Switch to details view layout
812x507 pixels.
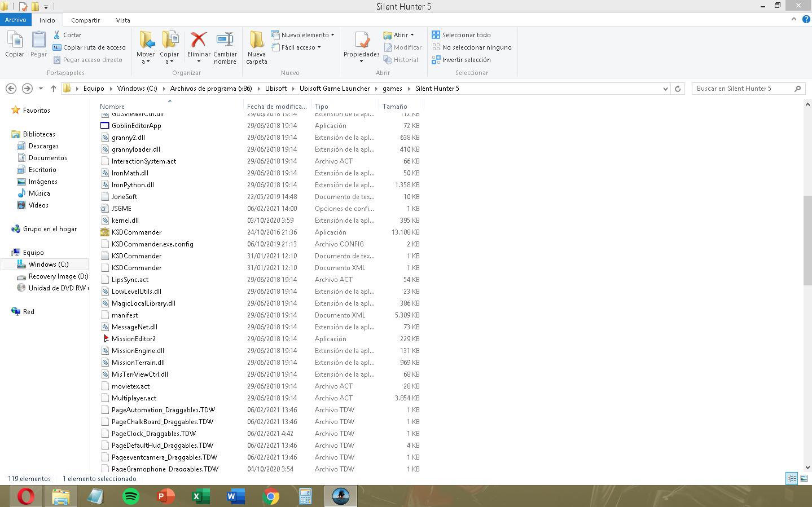tap(792, 478)
